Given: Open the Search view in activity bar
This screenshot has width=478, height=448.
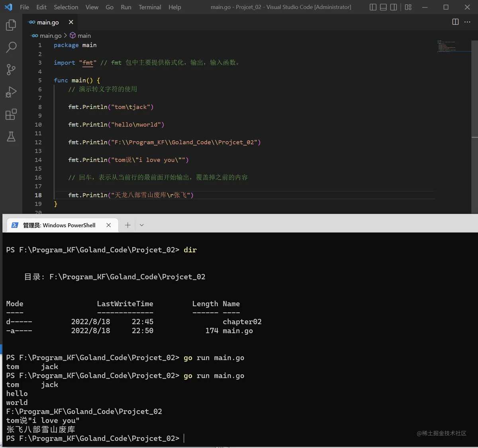Looking at the screenshot, I should pyautogui.click(x=11, y=47).
